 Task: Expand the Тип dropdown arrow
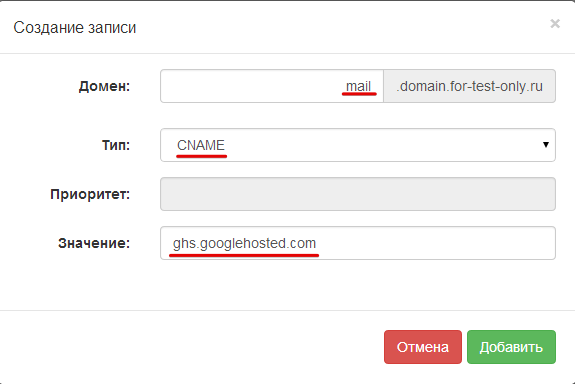coord(546,145)
